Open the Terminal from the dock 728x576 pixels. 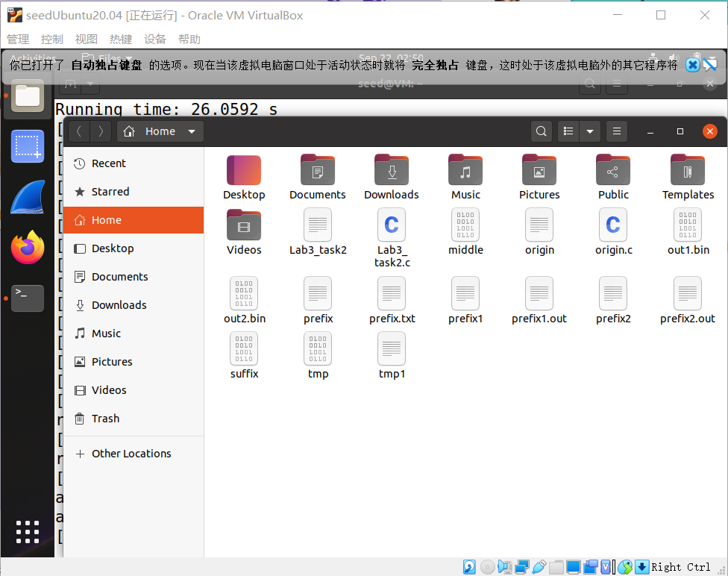[28, 298]
